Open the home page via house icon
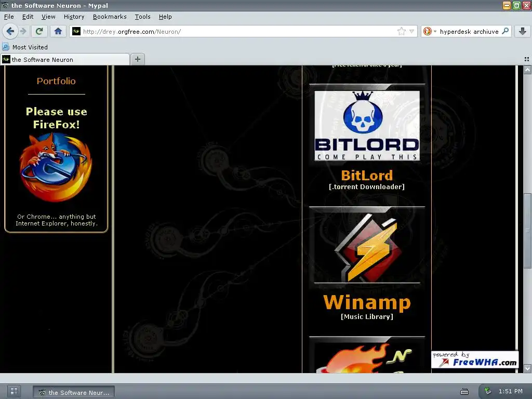532x399 pixels. 58,32
